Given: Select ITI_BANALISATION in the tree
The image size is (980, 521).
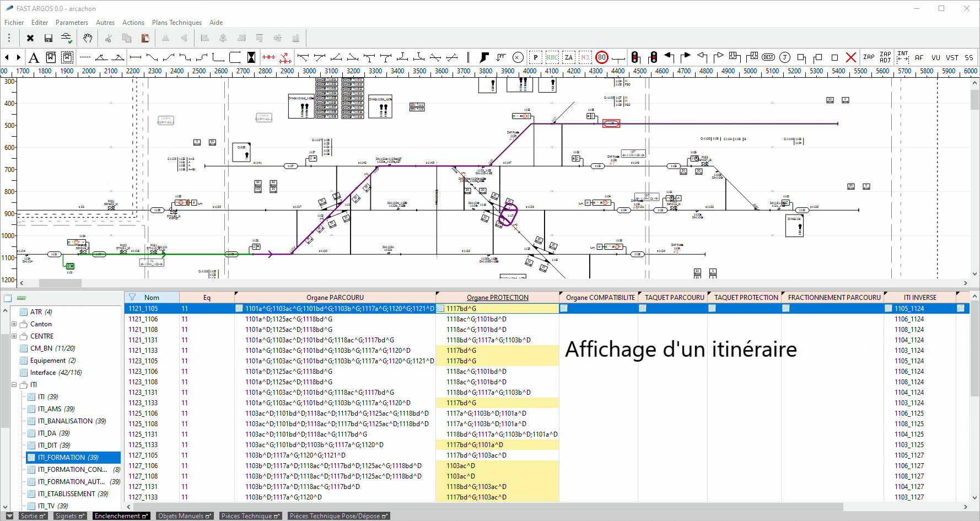Looking at the screenshot, I should [x=65, y=421].
